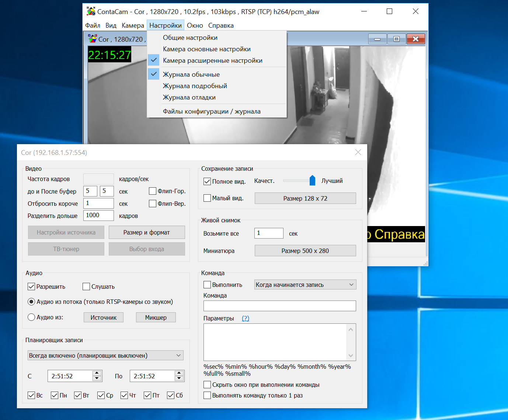Click the ContaCam app icon in title bar
The width and height of the screenshot is (508, 420).
[91, 11]
